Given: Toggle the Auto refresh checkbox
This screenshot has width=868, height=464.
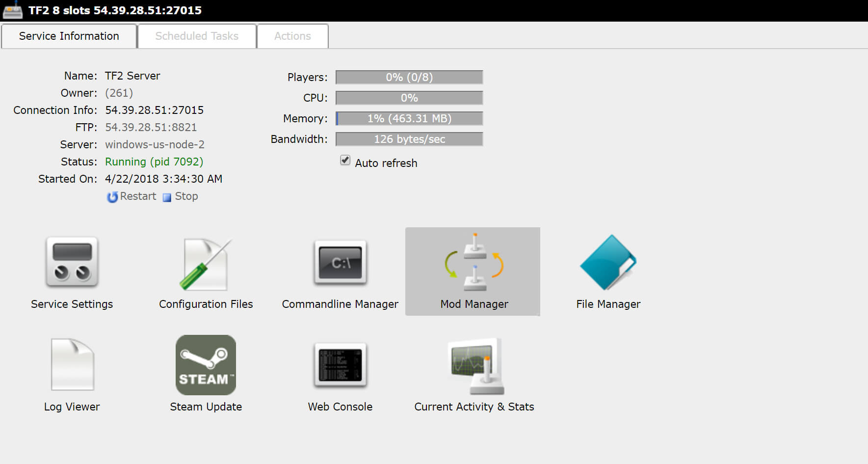Looking at the screenshot, I should 345,160.
